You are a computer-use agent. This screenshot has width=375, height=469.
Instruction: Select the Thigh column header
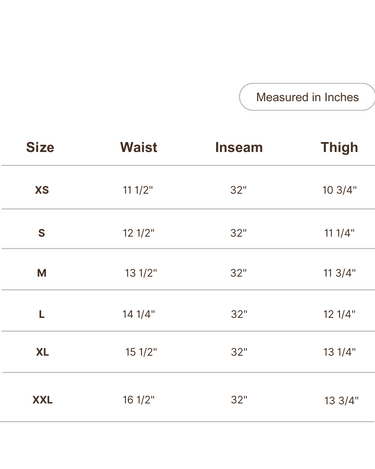click(x=339, y=148)
